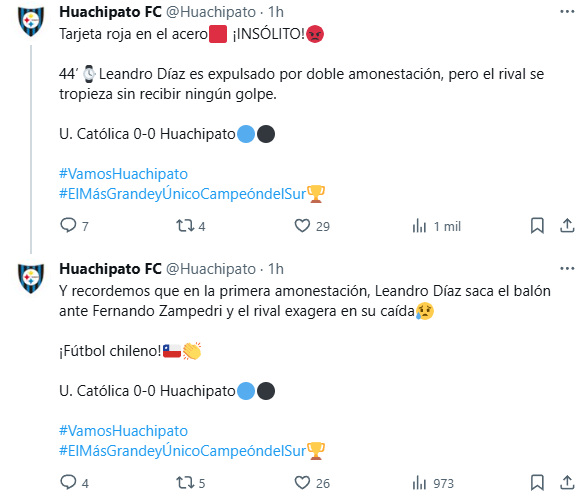Bookmark the first tweet
This screenshot has height=502, width=588.
click(537, 226)
